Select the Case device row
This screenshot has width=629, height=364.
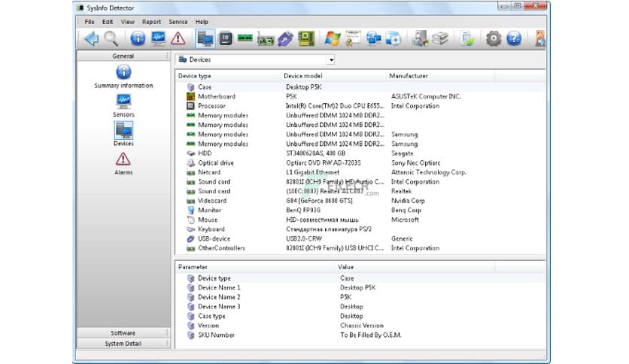[360, 87]
